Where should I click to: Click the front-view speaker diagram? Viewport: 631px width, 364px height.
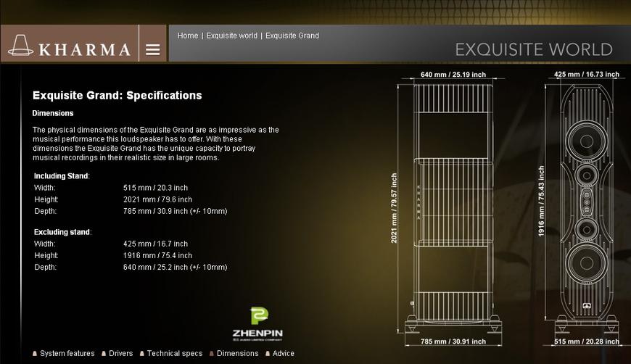pyautogui.click(x=586, y=207)
